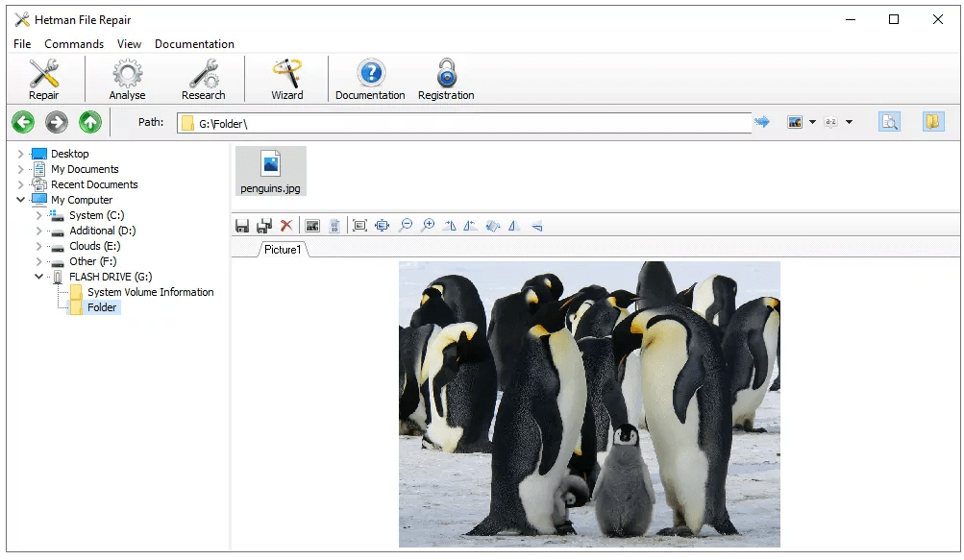Open the Research tool
964x560 pixels.
(203, 77)
